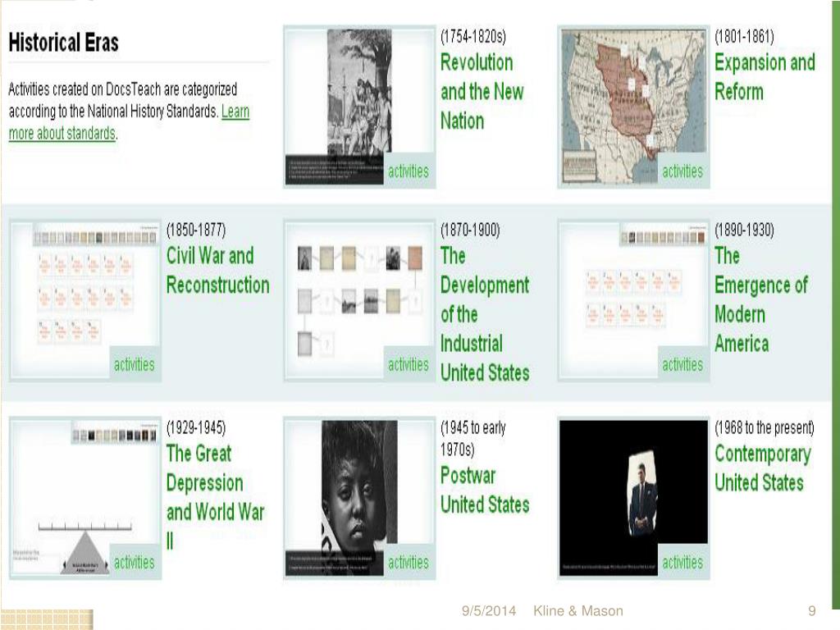
Task: Open The Great Depression and World War II link
Action: [x=216, y=496]
